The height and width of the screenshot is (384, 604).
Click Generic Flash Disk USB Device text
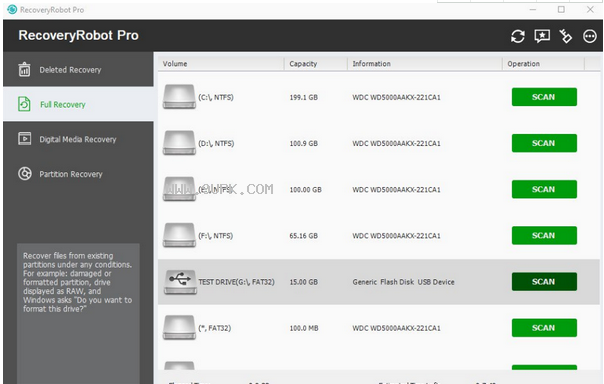tap(403, 282)
